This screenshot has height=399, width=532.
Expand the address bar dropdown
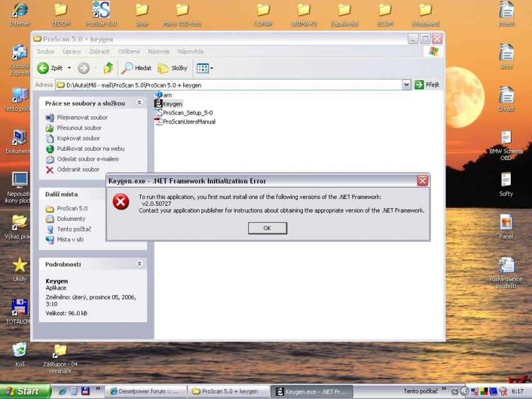(406, 85)
